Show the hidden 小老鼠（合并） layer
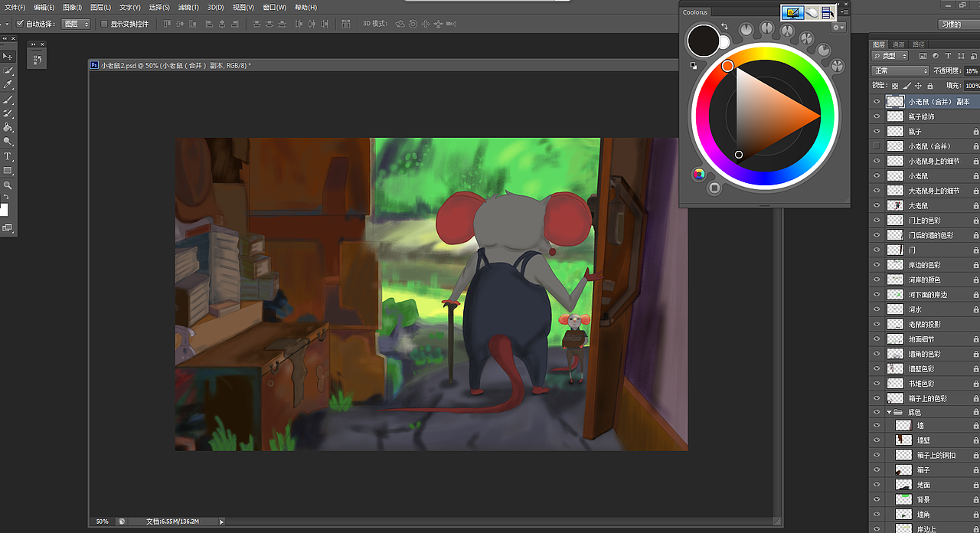 [x=877, y=146]
